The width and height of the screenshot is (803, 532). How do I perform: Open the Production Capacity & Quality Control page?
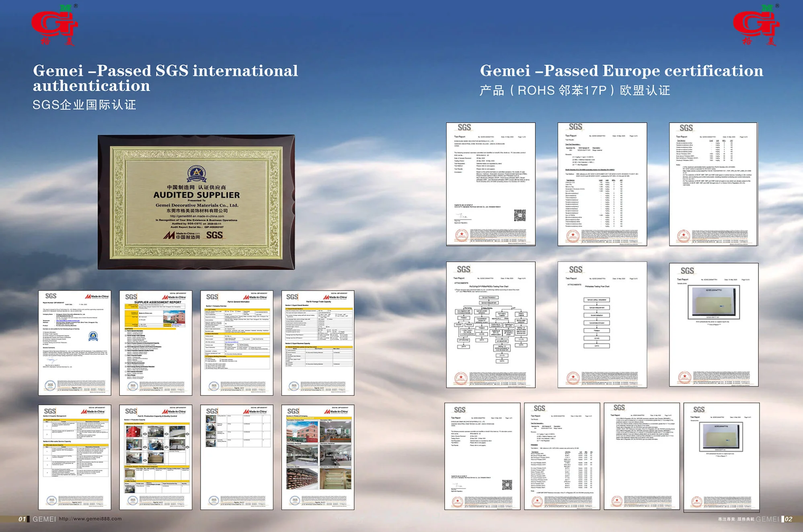click(x=156, y=457)
